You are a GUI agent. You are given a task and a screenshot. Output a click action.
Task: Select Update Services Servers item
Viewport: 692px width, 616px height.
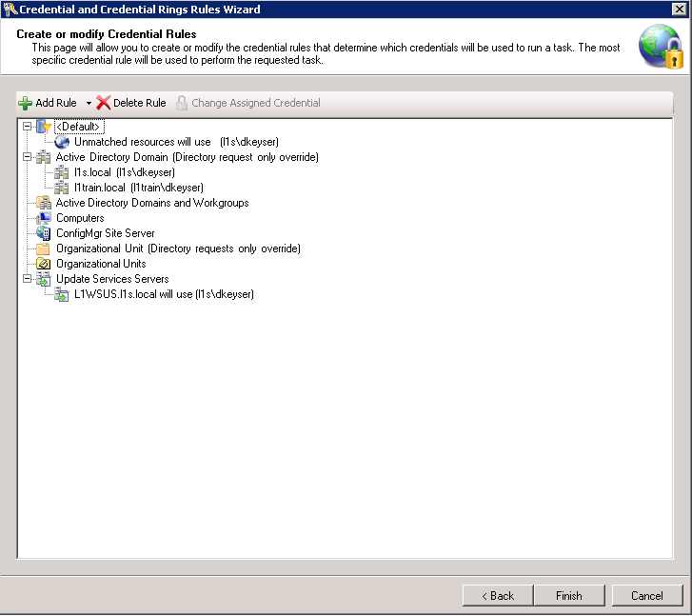click(x=112, y=279)
